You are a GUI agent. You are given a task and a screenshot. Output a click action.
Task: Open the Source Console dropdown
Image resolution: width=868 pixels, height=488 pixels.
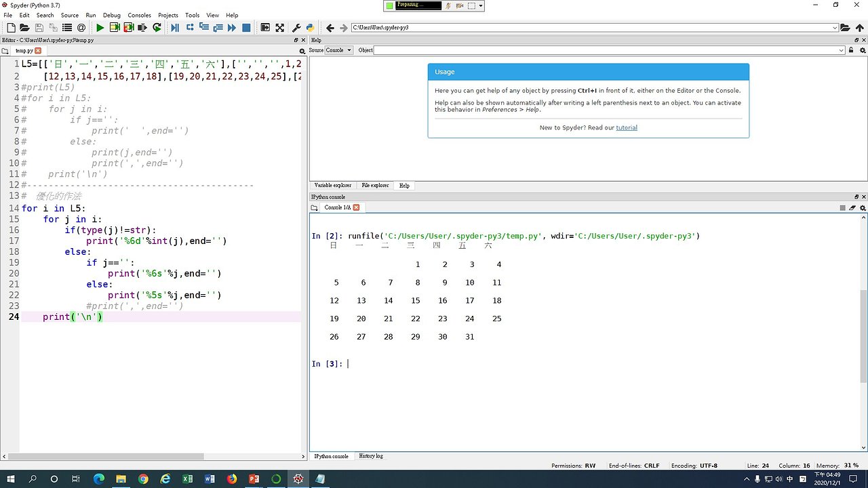click(339, 50)
